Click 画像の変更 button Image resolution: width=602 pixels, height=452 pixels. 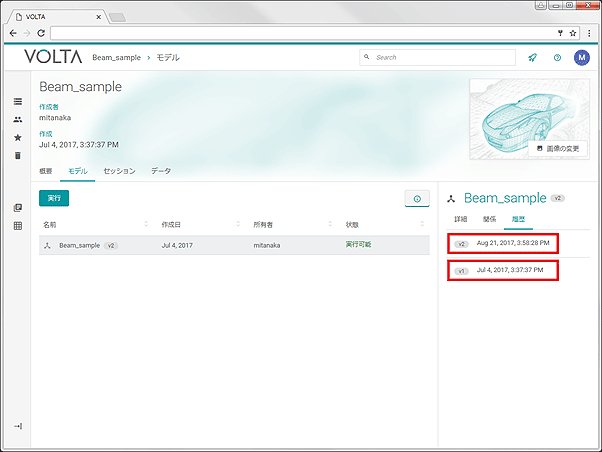[558, 149]
